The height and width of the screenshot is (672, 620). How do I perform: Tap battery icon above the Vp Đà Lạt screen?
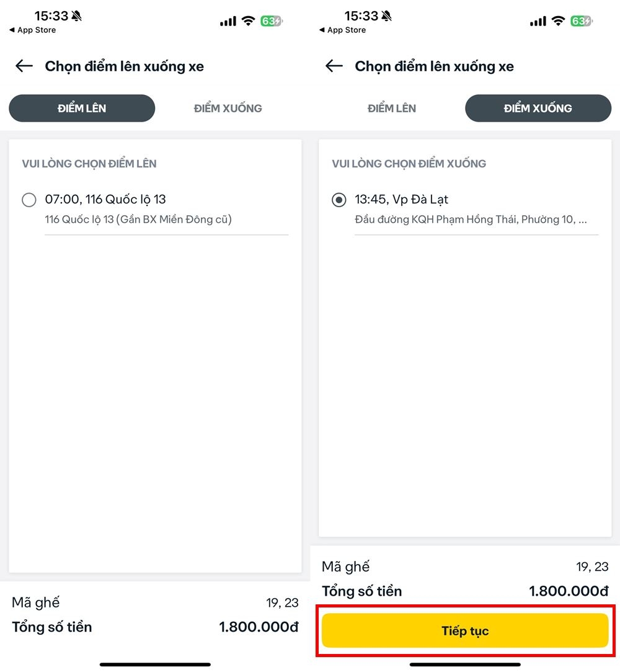pos(582,21)
